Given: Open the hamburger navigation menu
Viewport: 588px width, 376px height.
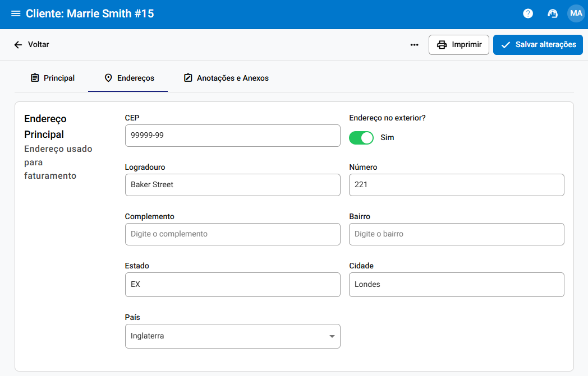Looking at the screenshot, I should coord(16,13).
